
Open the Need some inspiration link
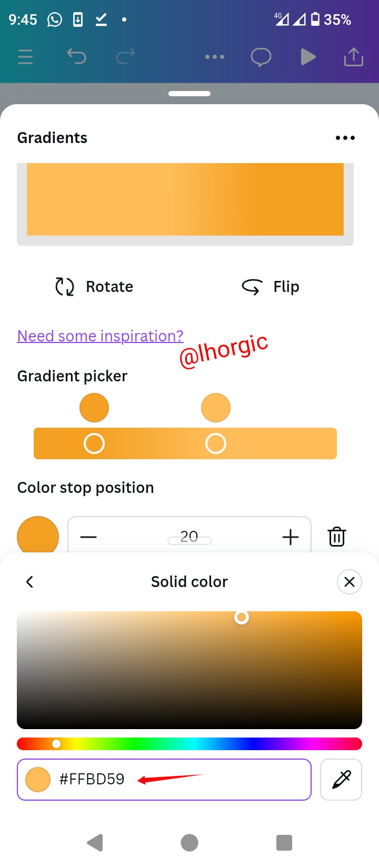pyautogui.click(x=100, y=336)
